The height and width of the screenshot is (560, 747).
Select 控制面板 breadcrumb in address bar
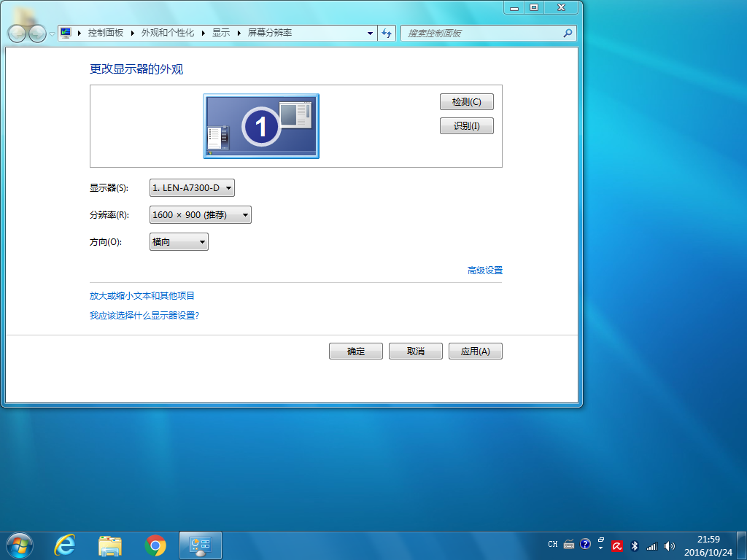point(106,33)
